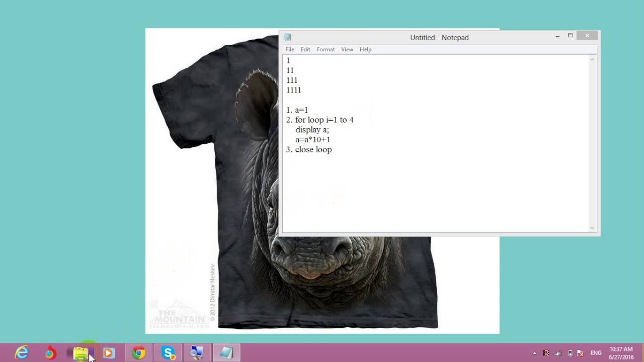644x362 pixels.
Task: Open the media player taskbar icon
Action: [x=108, y=353]
